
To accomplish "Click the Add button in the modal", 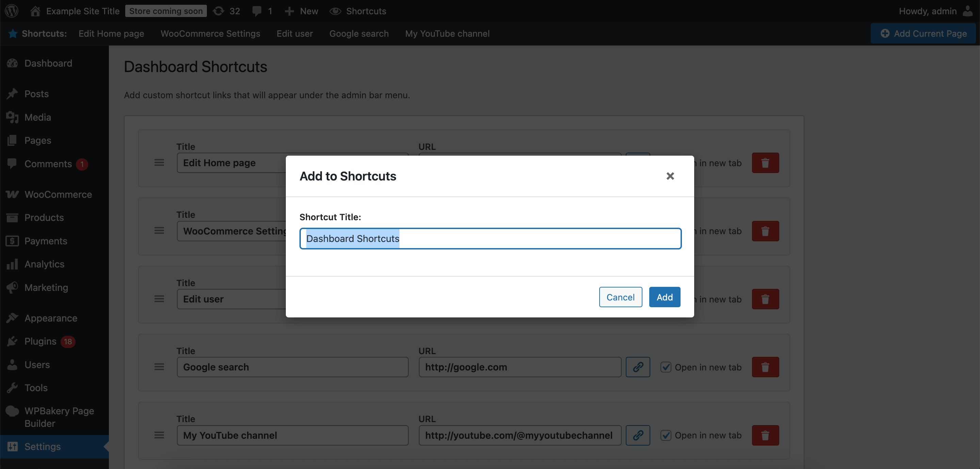I will click(664, 297).
